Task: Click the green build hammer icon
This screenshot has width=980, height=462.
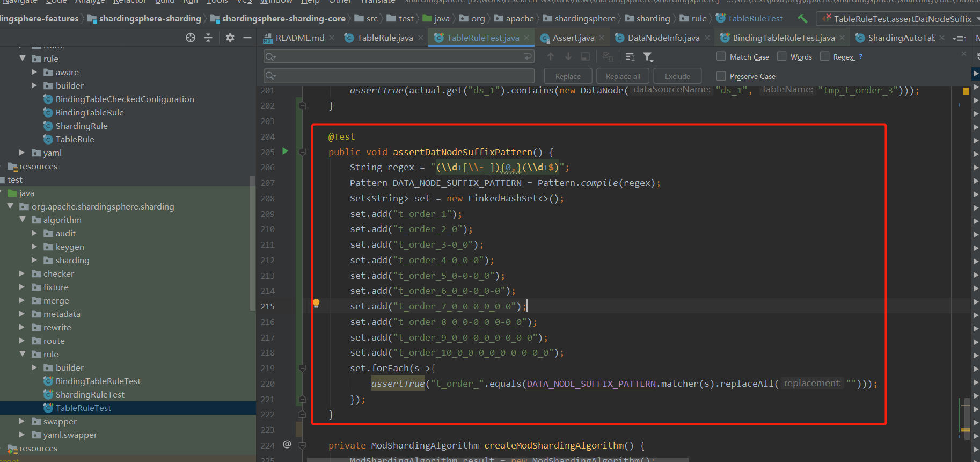Action: point(802,19)
